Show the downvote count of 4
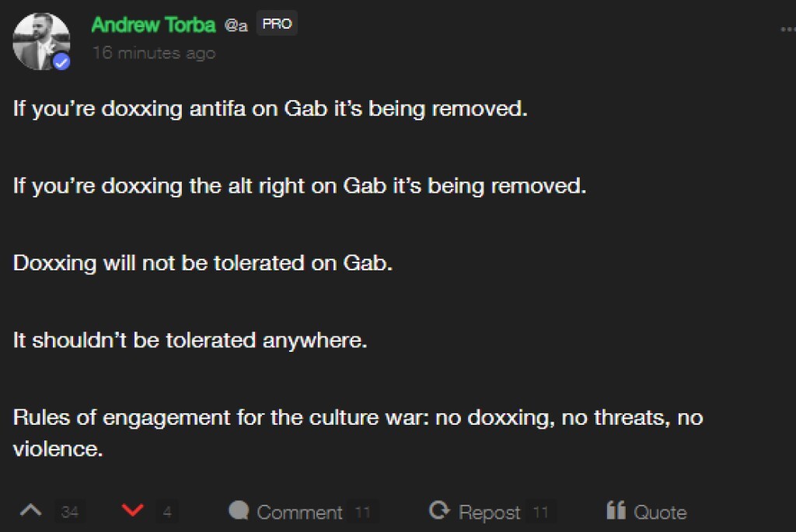Image resolution: width=796 pixels, height=532 pixels. pos(167,513)
